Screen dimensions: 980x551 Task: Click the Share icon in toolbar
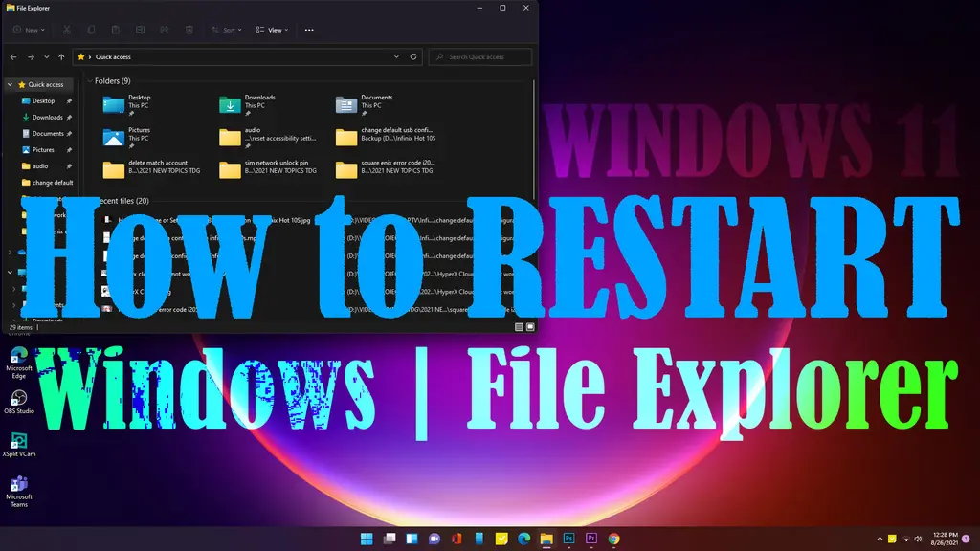(165, 30)
